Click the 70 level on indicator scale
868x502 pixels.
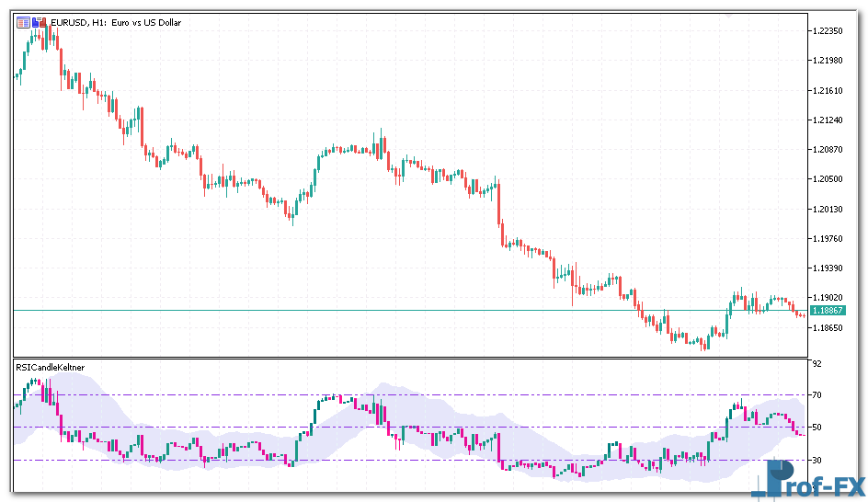tap(817, 395)
